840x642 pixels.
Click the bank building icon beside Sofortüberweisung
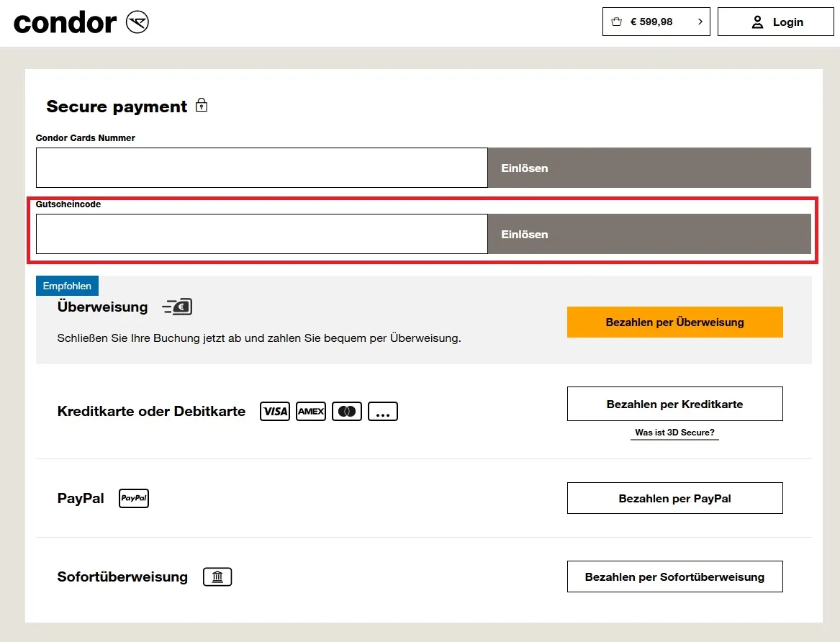pyautogui.click(x=217, y=576)
